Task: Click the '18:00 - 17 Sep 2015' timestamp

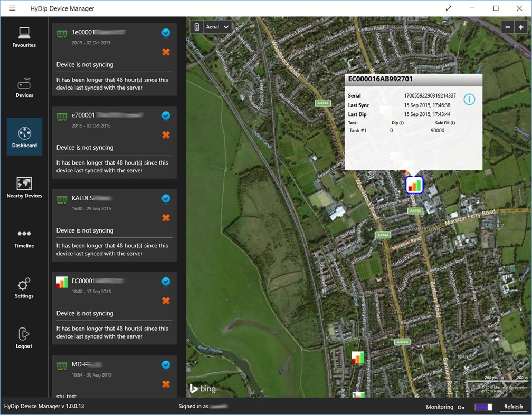Action: pyautogui.click(x=91, y=291)
